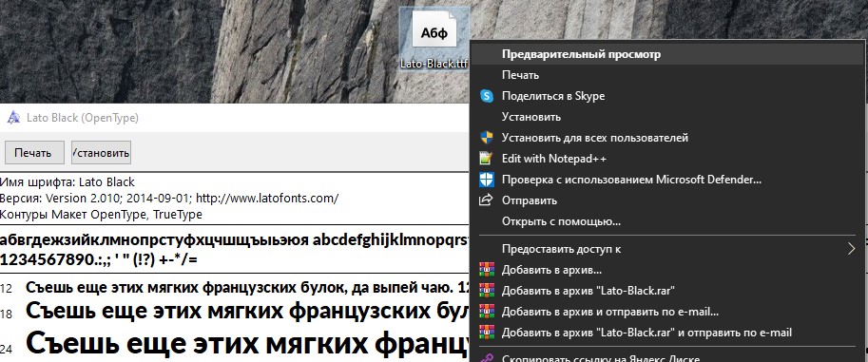Image resolution: width=868 pixels, height=362 pixels.
Task: Click the size 24 sample sentence
Action: coord(248,343)
